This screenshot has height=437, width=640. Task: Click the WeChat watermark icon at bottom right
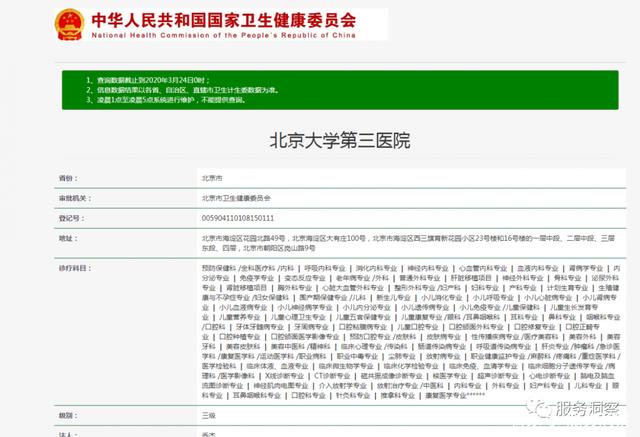point(545,411)
